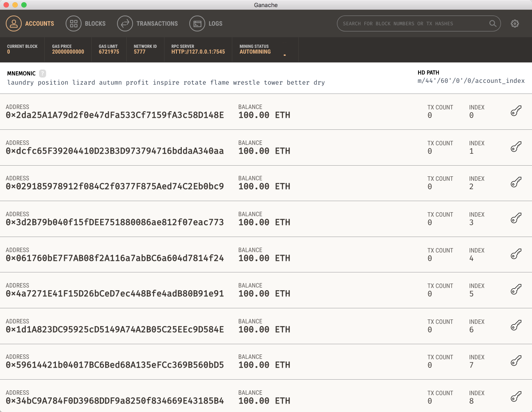
Task: Click the TX count value for index 2
Action: tap(430, 187)
